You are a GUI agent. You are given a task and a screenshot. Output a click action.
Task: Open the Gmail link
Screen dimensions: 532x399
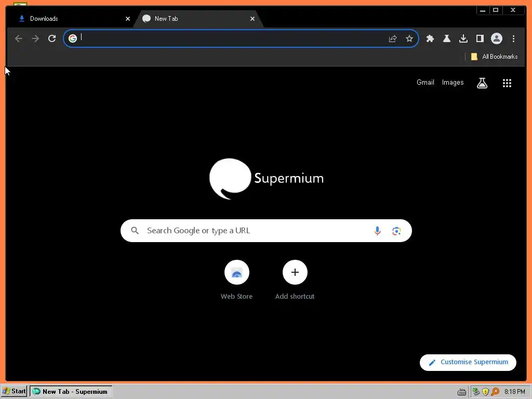click(x=425, y=83)
